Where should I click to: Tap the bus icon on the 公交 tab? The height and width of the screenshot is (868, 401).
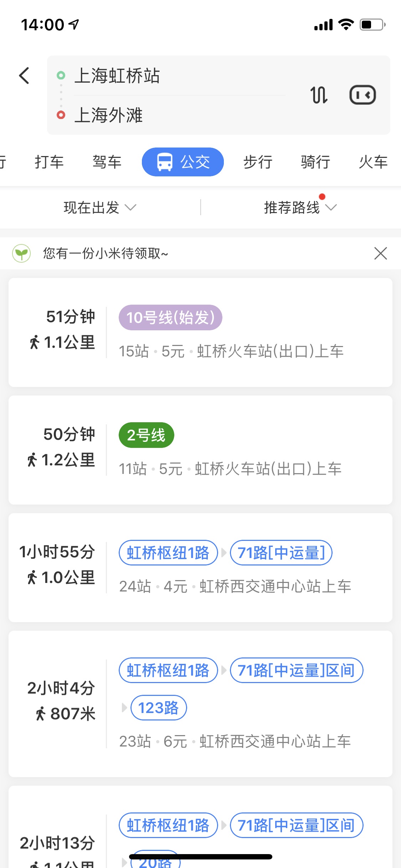tap(165, 162)
